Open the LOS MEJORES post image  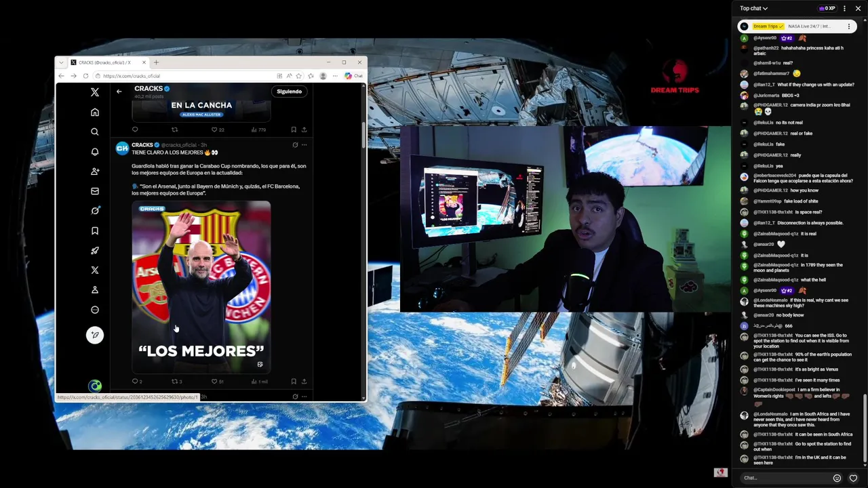(x=201, y=287)
